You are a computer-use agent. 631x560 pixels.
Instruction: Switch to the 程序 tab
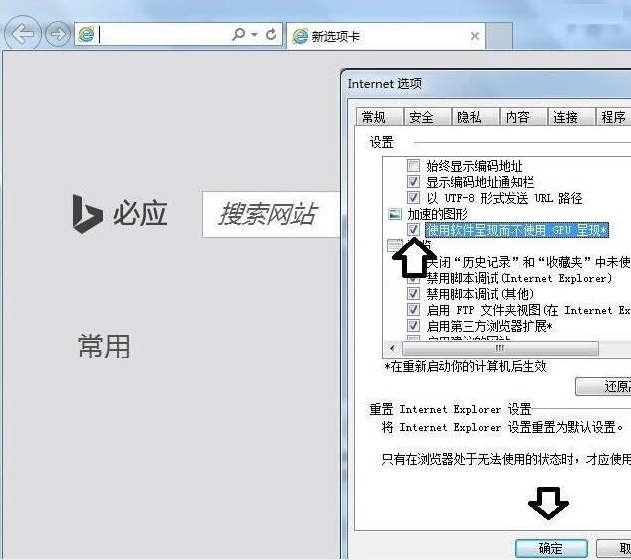coord(613,117)
